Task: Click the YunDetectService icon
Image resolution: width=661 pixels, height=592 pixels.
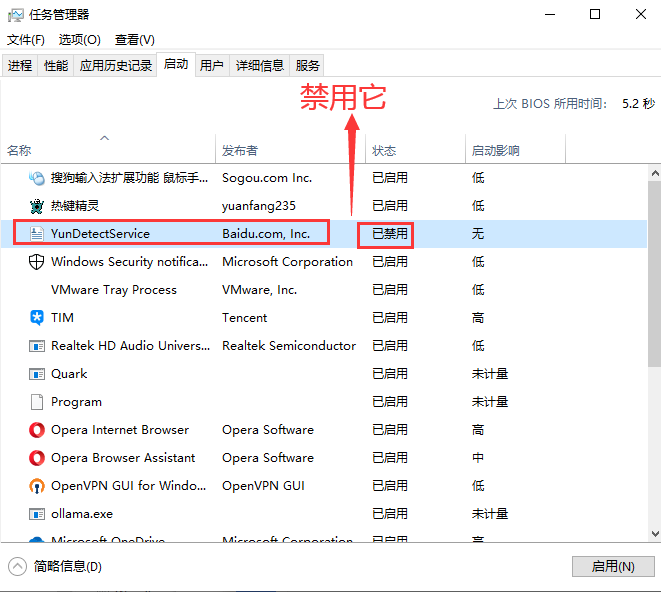Action: coord(36,234)
